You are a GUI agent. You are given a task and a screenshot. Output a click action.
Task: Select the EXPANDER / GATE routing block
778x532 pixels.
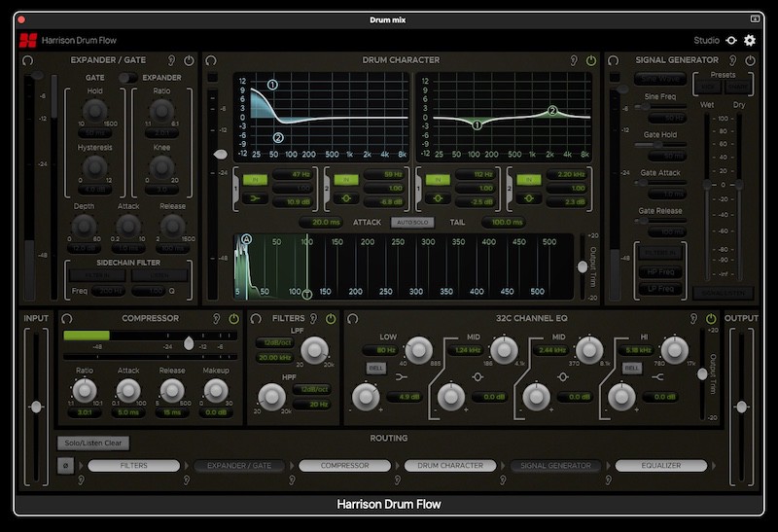tap(239, 466)
